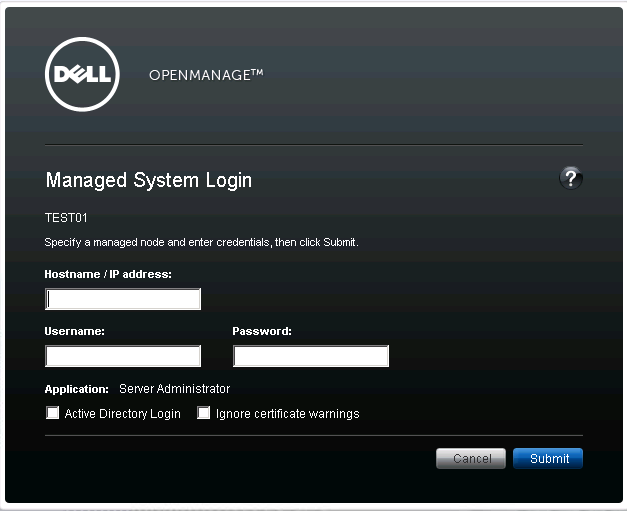
Task: Click the instruction text about credentials
Action: 202,242
